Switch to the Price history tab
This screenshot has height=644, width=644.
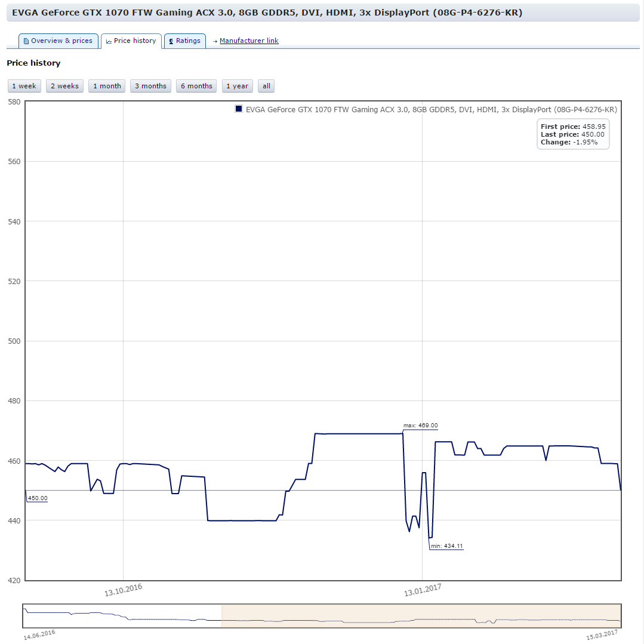(131, 41)
